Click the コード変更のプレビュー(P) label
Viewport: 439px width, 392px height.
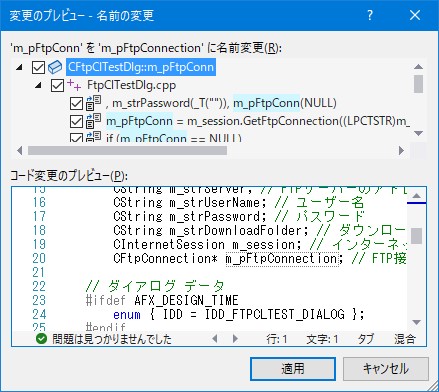[69, 175]
